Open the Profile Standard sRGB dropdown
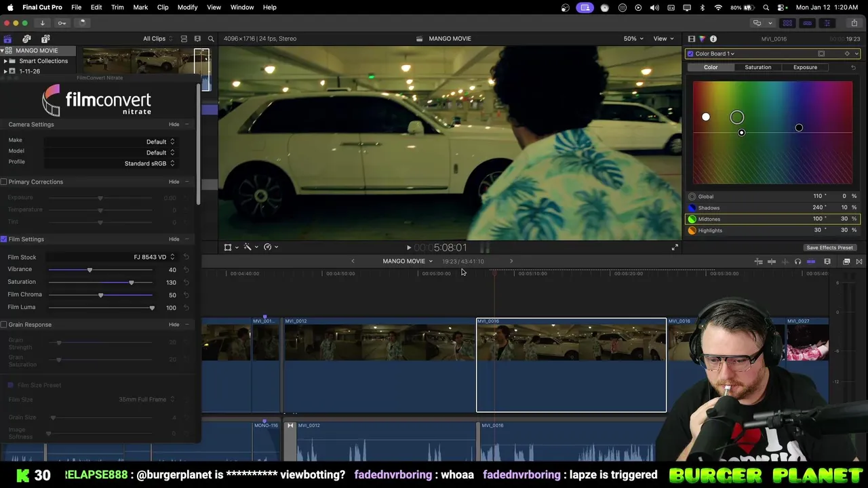The height and width of the screenshot is (488, 868). click(x=108, y=163)
